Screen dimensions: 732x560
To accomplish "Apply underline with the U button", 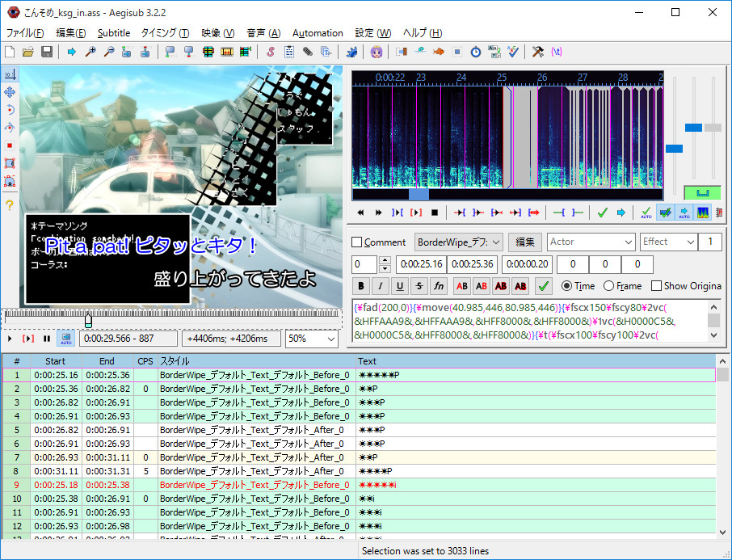I will point(400,286).
